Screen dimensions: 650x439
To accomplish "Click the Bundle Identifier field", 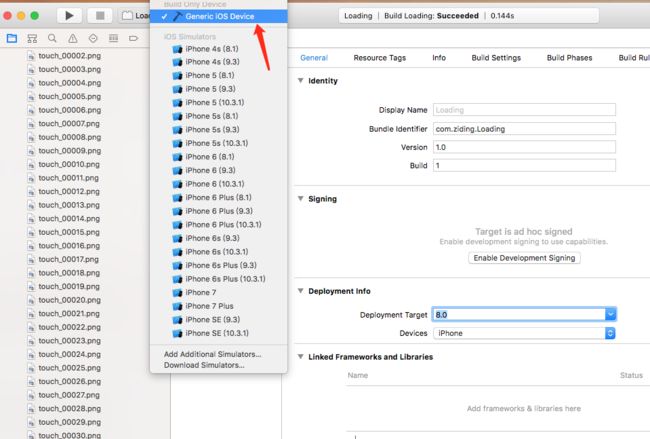I will [524, 129].
